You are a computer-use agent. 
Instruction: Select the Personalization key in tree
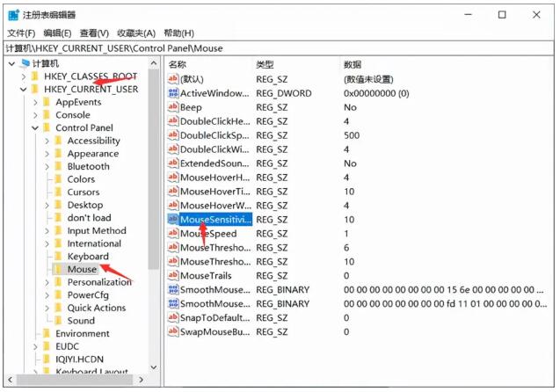point(99,282)
